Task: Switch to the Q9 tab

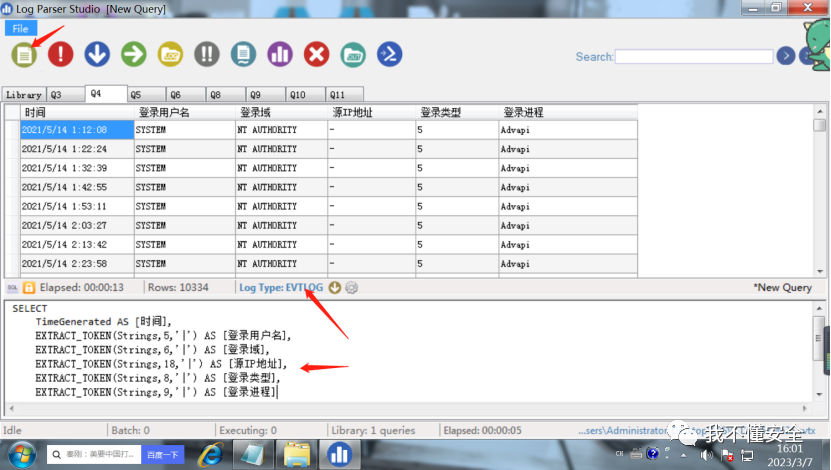Action: pyautogui.click(x=266, y=94)
